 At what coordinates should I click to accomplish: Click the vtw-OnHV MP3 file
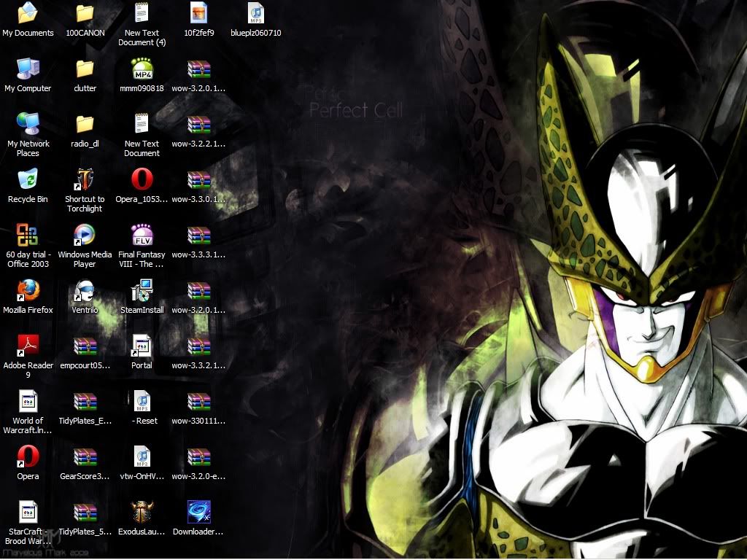coord(142,456)
